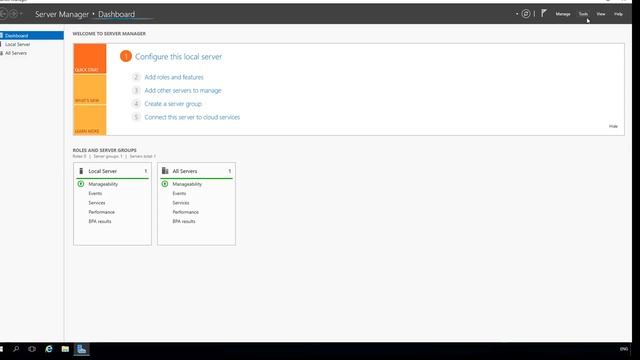Hide the welcome tile
This screenshot has height=360, width=640.
[x=613, y=126]
